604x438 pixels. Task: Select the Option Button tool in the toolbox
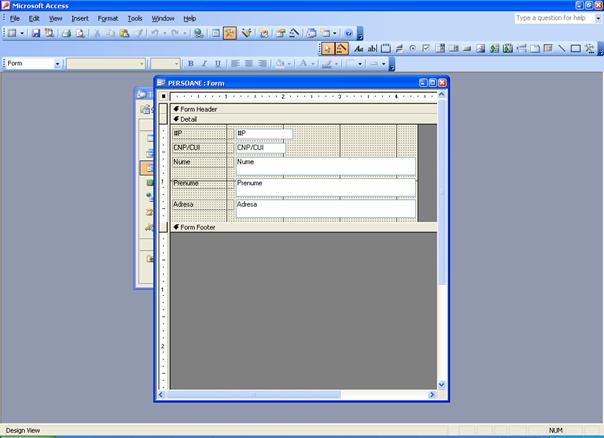pos(412,48)
